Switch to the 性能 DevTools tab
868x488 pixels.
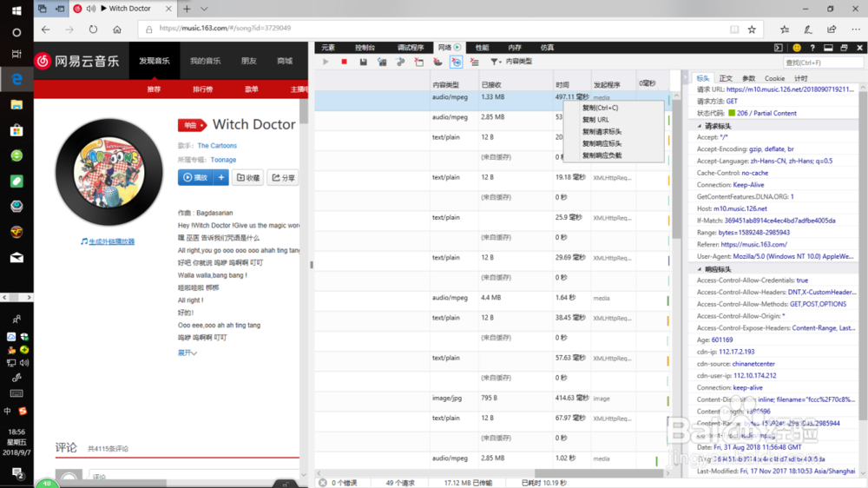pos(482,48)
